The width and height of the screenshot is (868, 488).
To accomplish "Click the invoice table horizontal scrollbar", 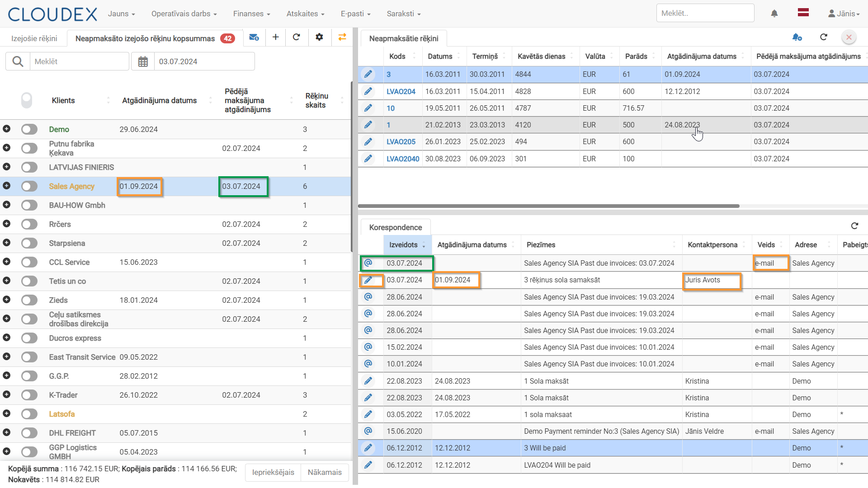I will pos(549,206).
